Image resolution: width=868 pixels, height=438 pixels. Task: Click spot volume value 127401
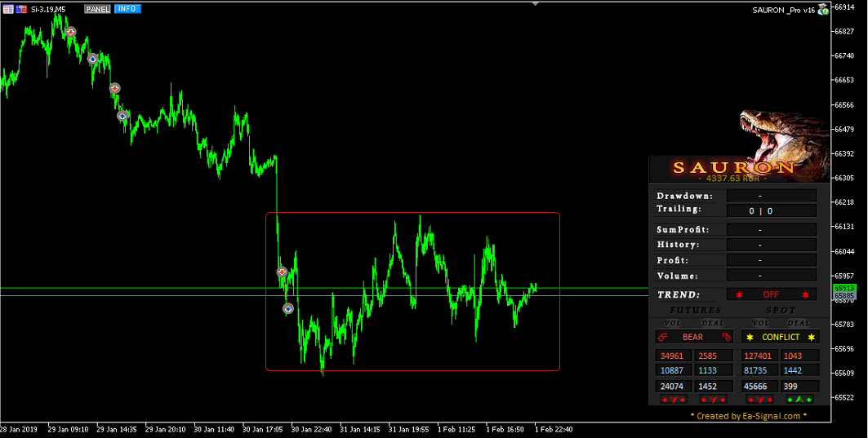click(760, 356)
